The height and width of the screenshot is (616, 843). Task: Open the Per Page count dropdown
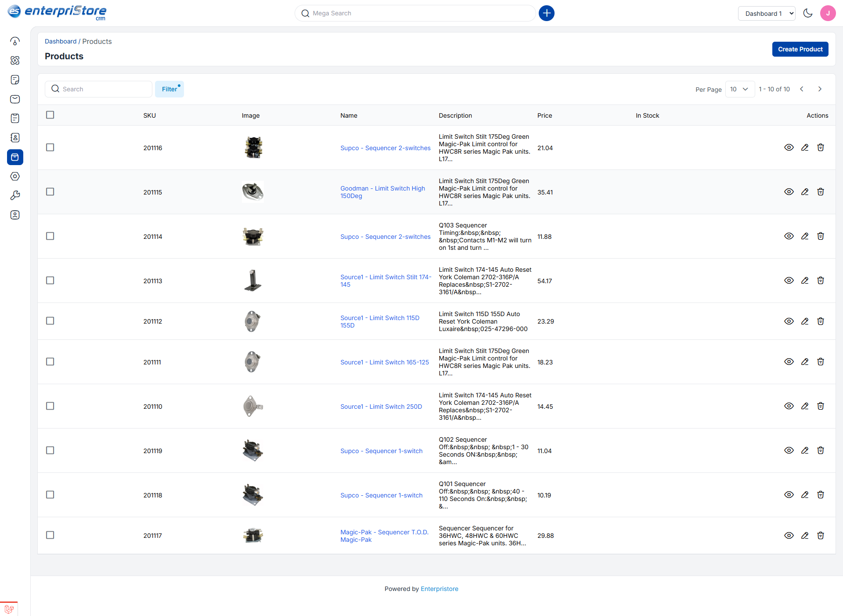coord(739,89)
